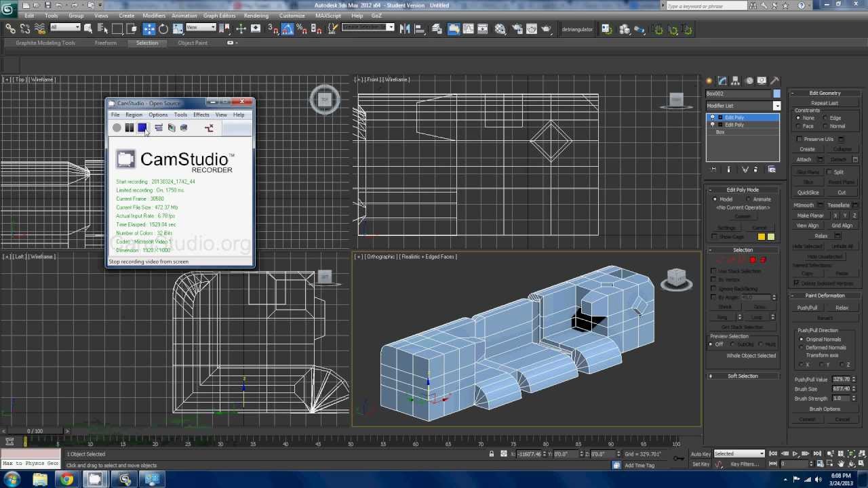Set constraints to Face
The width and height of the screenshot is (868, 488).
[x=799, y=126]
